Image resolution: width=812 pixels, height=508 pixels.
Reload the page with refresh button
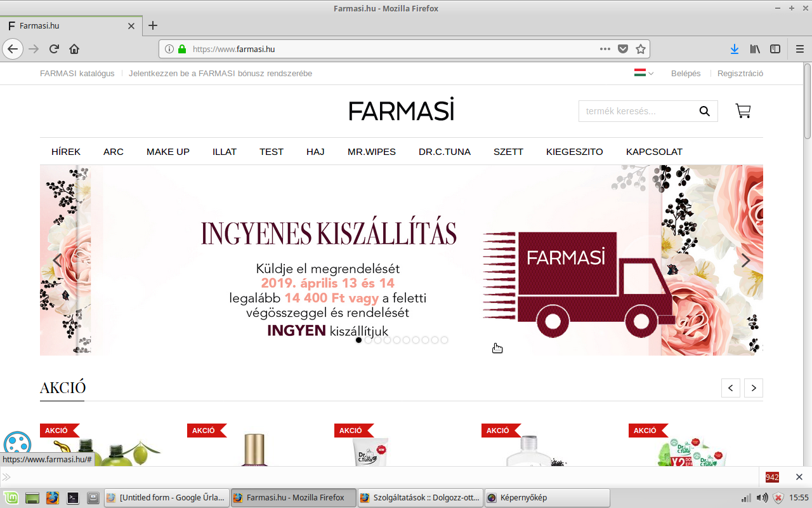point(55,49)
